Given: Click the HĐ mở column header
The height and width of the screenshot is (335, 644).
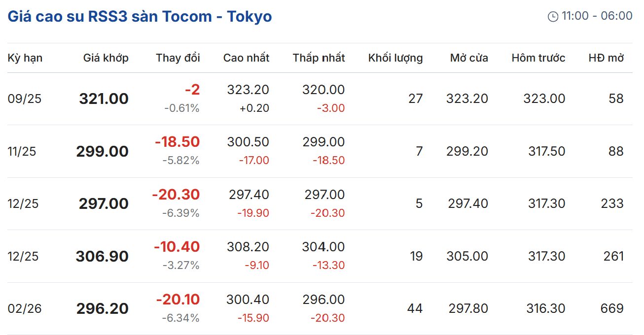Looking at the screenshot, I should pyautogui.click(x=606, y=58).
